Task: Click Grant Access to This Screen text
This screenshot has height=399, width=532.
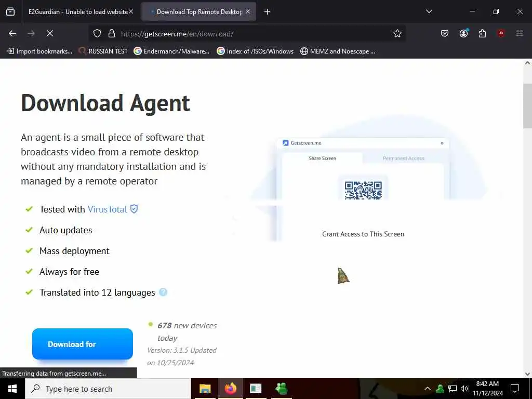Action: pyautogui.click(x=363, y=234)
